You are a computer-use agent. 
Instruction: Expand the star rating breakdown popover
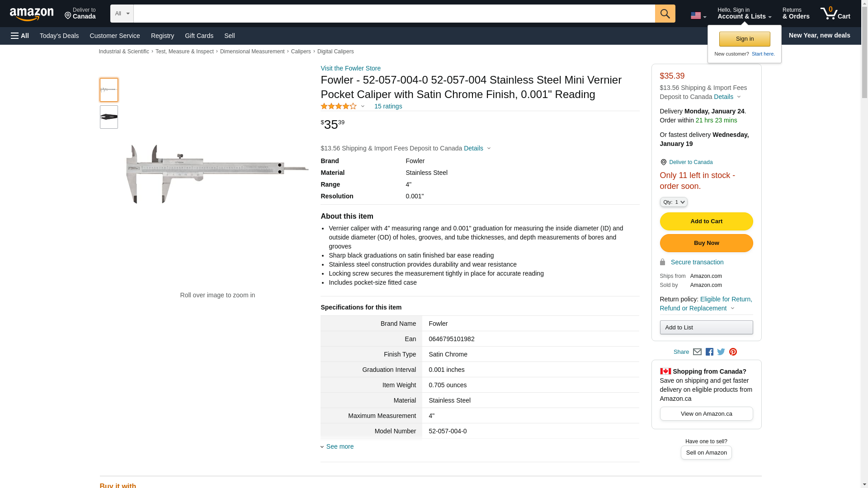click(363, 107)
